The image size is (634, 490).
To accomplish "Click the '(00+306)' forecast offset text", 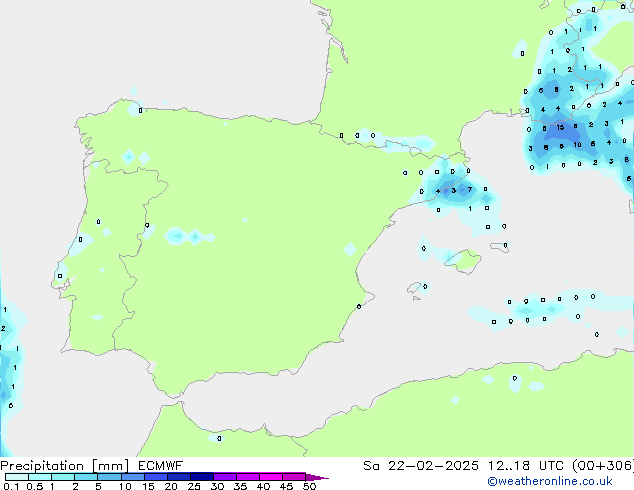I will (603, 466).
